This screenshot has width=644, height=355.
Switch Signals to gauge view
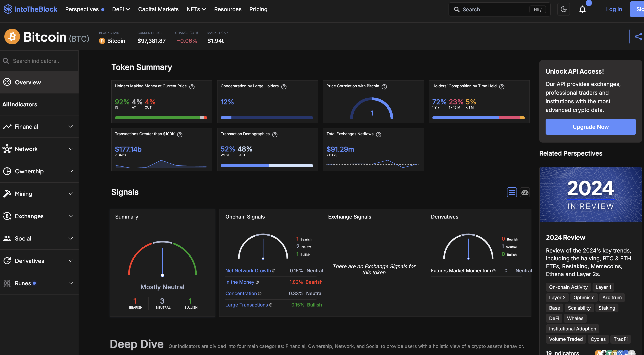pos(525,192)
